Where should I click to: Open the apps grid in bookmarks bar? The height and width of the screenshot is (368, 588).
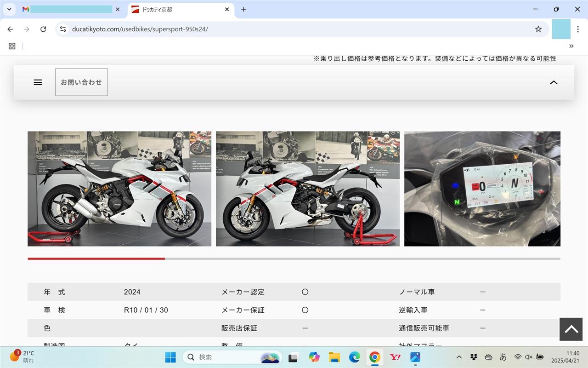12,46
